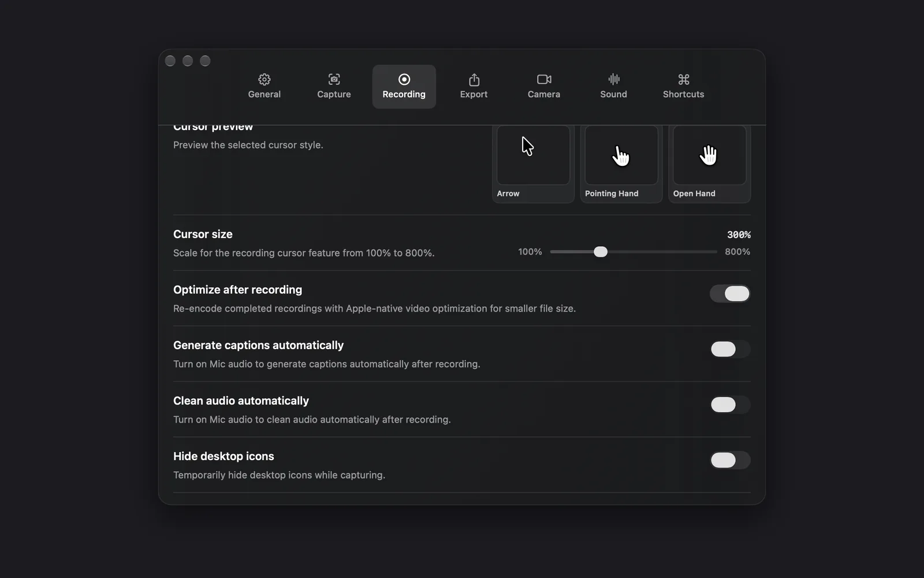Click Clean audio automatically heading
Image resolution: width=924 pixels, height=578 pixels.
tap(241, 401)
